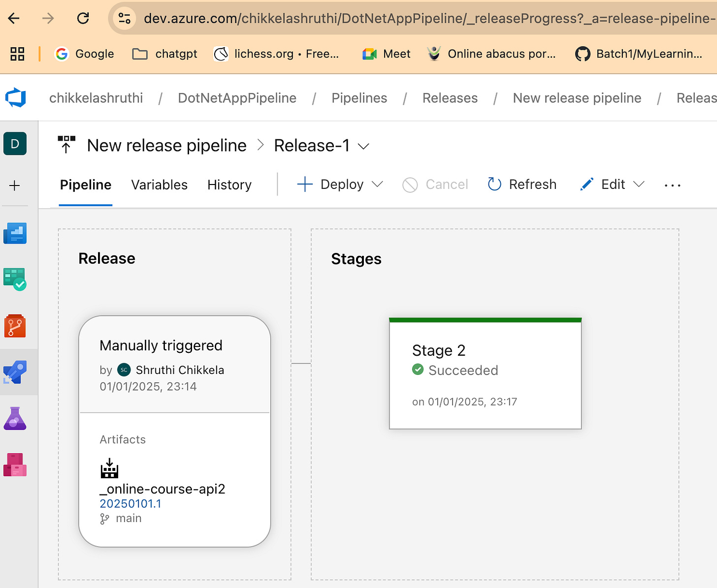Screen dimensions: 717x588
Task: Open Repos from sidebar icon
Action: point(15,326)
